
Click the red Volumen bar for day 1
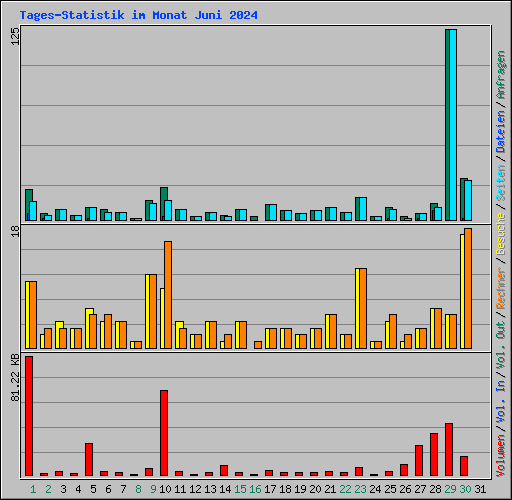[x=29, y=416]
